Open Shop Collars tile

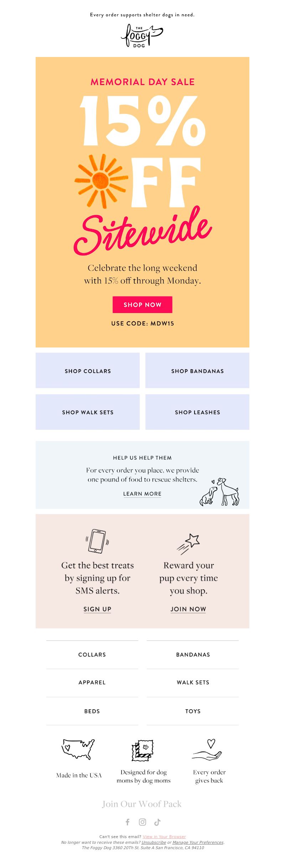click(x=88, y=371)
